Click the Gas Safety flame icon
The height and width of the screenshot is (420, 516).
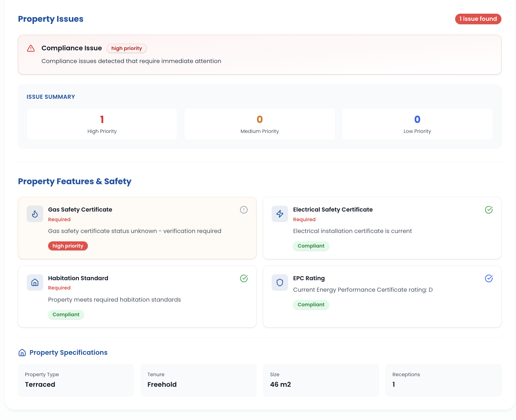coord(35,214)
